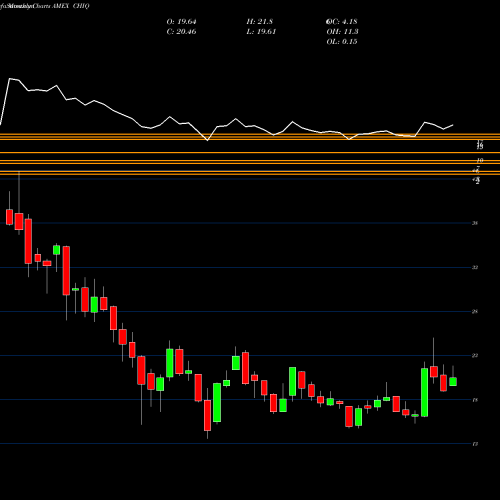Viewport: 500px width, 500px height.
Task: Select the lowest red candlestick on chart
Action: 207,415
